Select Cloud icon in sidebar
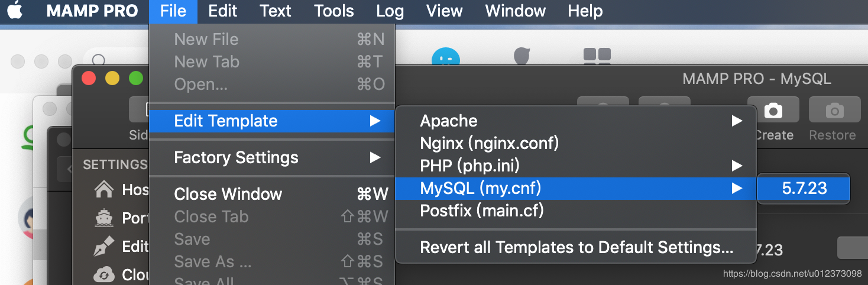868x285 pixels. click(x=104, y=274)
